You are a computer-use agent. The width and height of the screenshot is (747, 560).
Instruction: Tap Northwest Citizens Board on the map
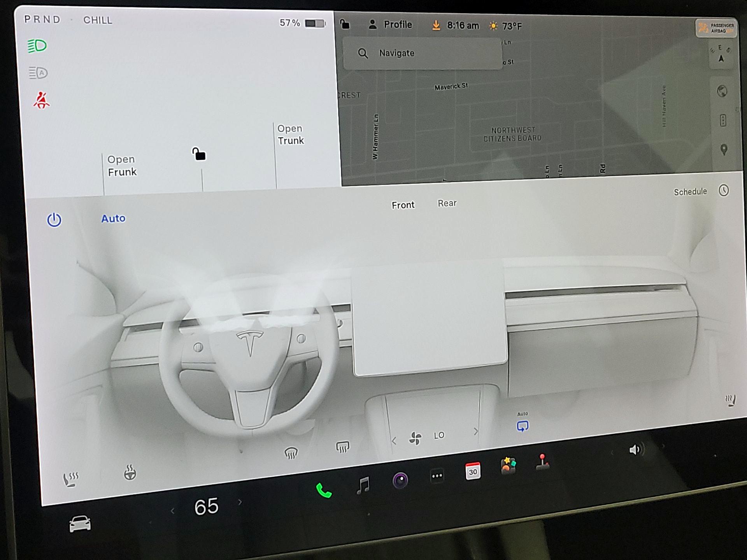(x=512, y=135)
